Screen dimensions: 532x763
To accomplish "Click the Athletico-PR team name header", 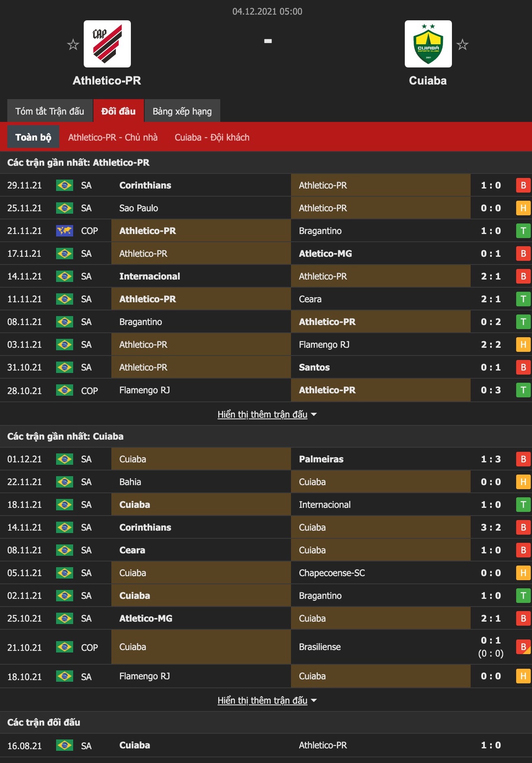I will [107, 80].
